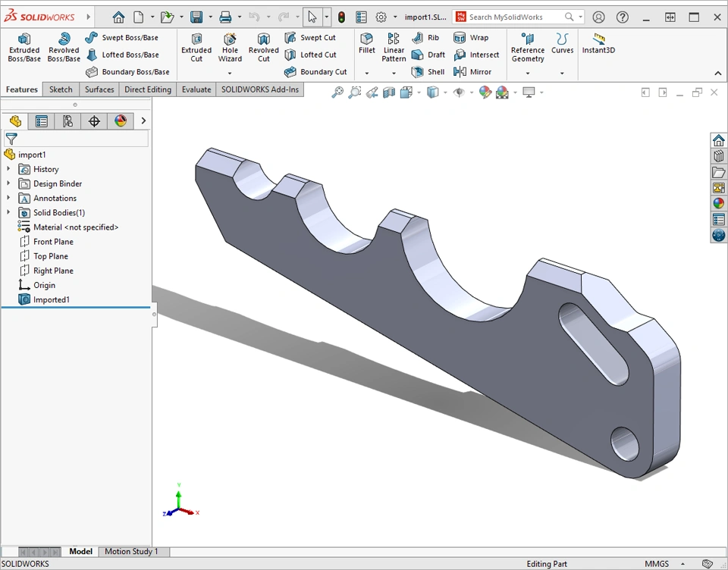The image size is (728, 570).
Task: Switch to the Features tab
Action: (22, 89)
